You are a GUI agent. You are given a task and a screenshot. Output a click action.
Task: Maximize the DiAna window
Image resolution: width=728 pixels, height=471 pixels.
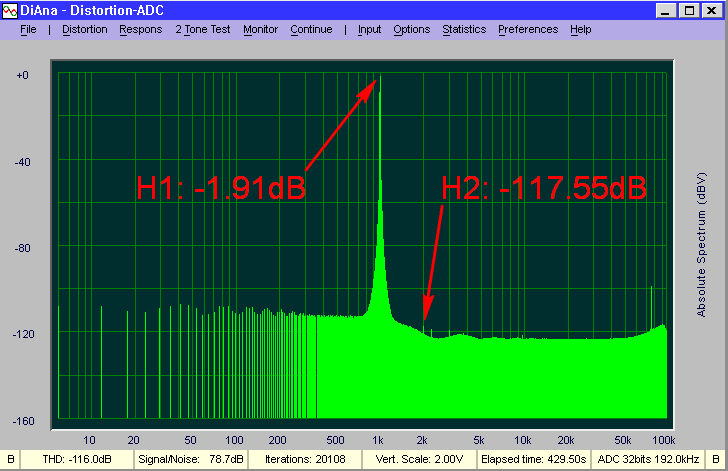tap(689, 11)
